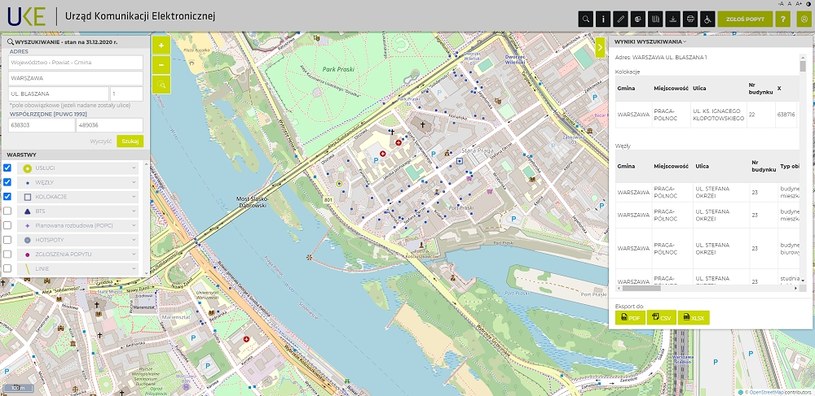Click the download icon in toolbar
This screenshot has width=815, height=396.
[x=673, y=19]
